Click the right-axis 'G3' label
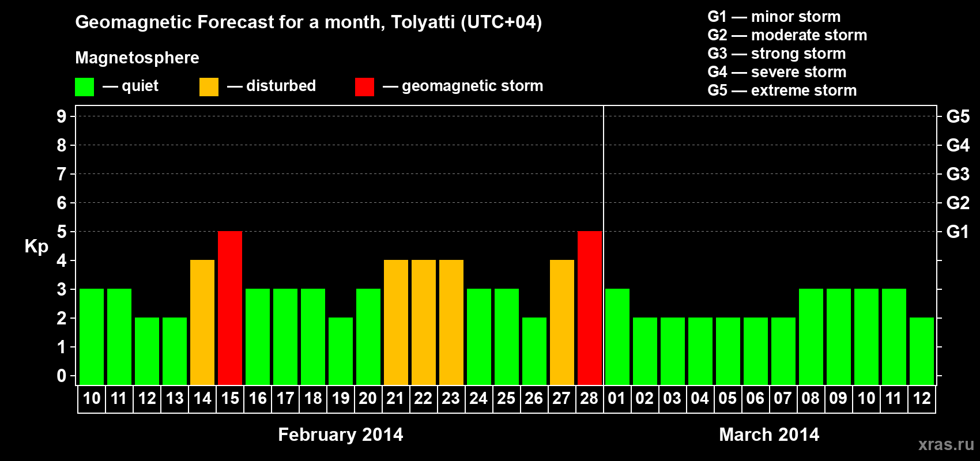The width and height of the screenshot is (980, 461). 958,174
